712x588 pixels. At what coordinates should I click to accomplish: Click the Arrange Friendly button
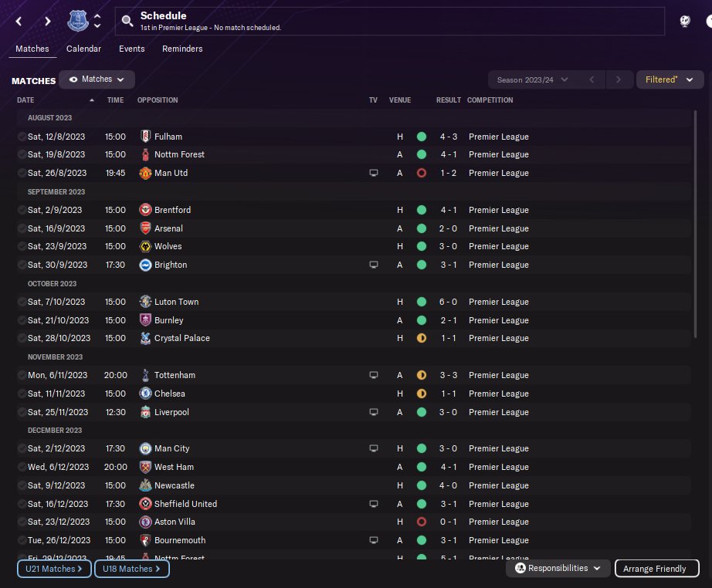[656, 569]
